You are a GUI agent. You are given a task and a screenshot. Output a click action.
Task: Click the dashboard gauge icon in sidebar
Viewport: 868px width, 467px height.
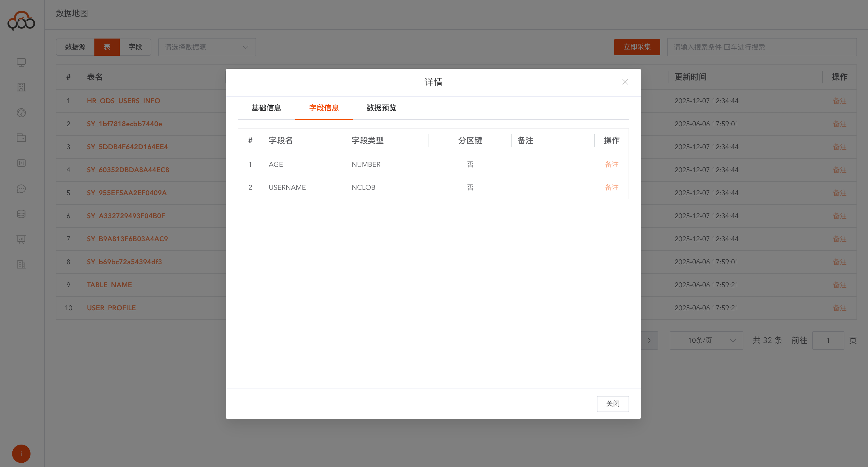click(21, 113)
